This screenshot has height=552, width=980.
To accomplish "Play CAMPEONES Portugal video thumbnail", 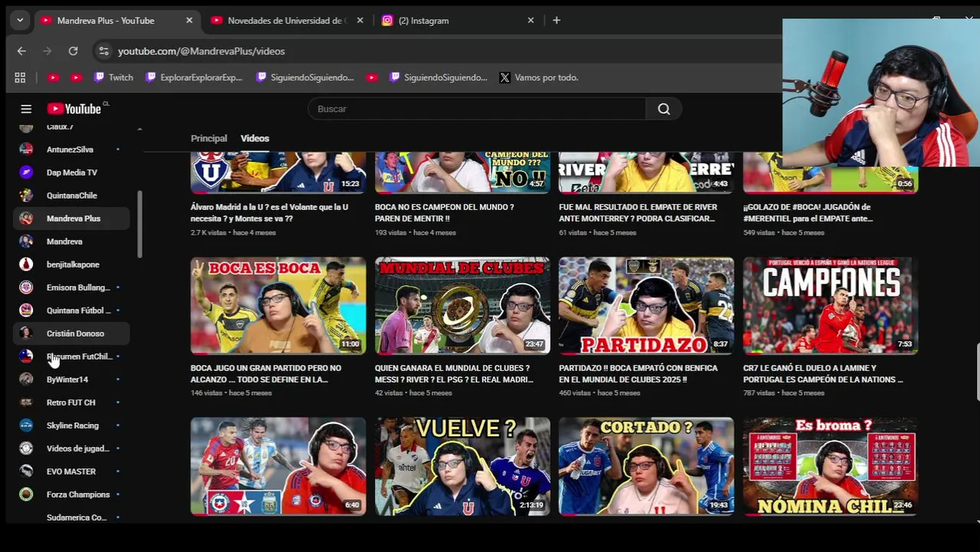I will [830, 306].
